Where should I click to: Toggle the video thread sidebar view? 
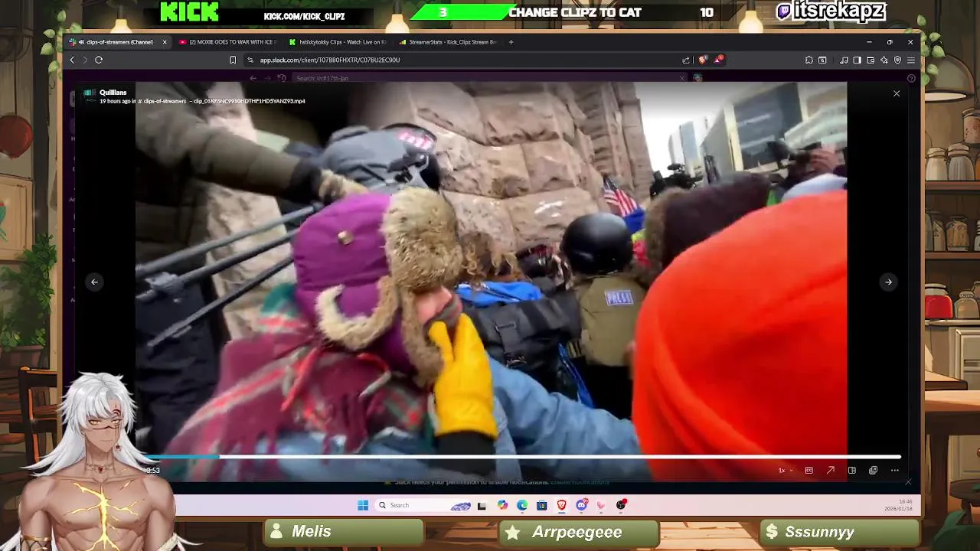851,471
